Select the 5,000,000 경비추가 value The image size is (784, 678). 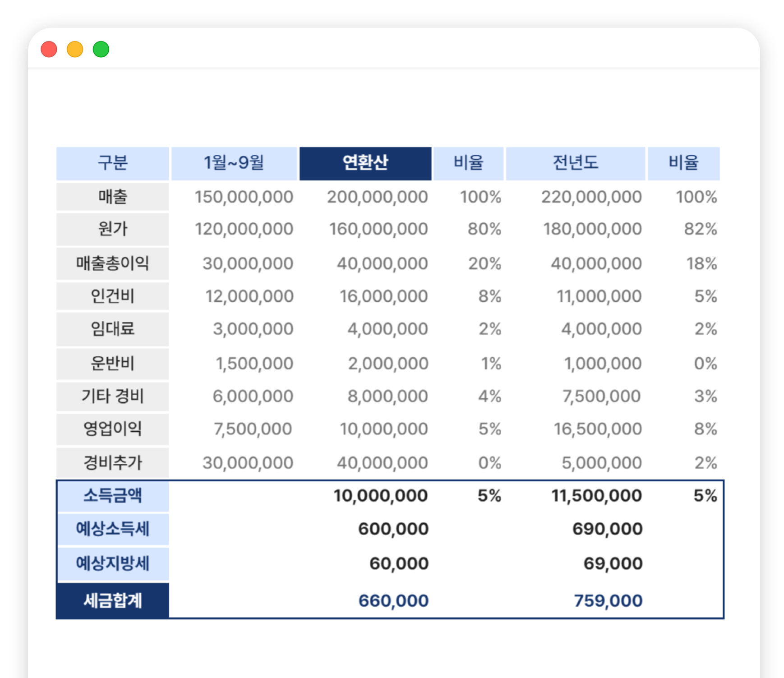tap(602, 463)
